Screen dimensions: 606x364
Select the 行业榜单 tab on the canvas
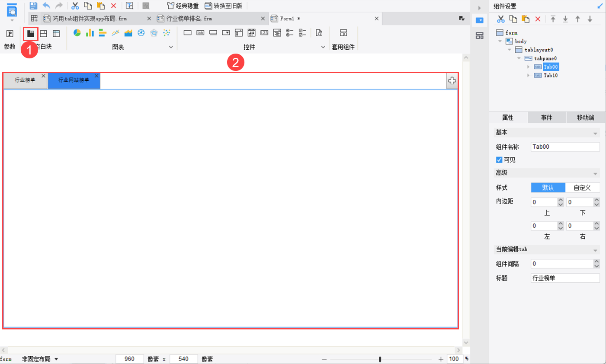pos(25,80)
